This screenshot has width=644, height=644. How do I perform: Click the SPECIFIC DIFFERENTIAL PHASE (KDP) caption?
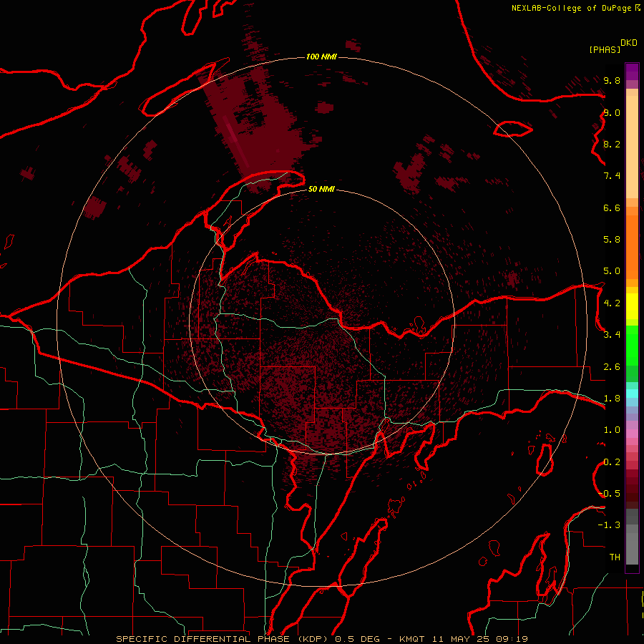[x=223, y=639]
